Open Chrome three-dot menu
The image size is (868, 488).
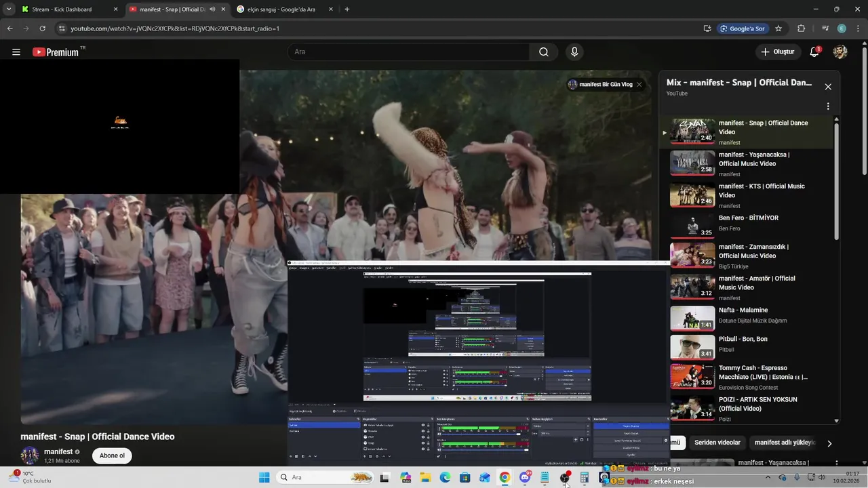858,28
